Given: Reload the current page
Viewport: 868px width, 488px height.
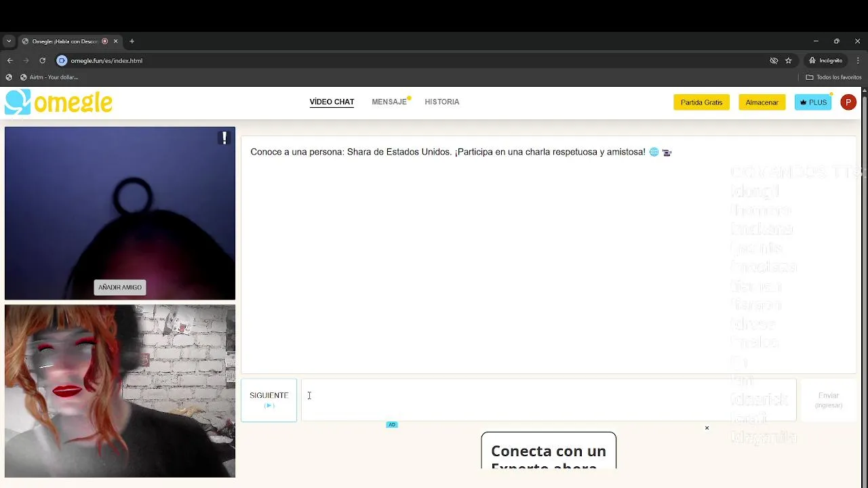Looking at the screenshot, I should 42,60.
